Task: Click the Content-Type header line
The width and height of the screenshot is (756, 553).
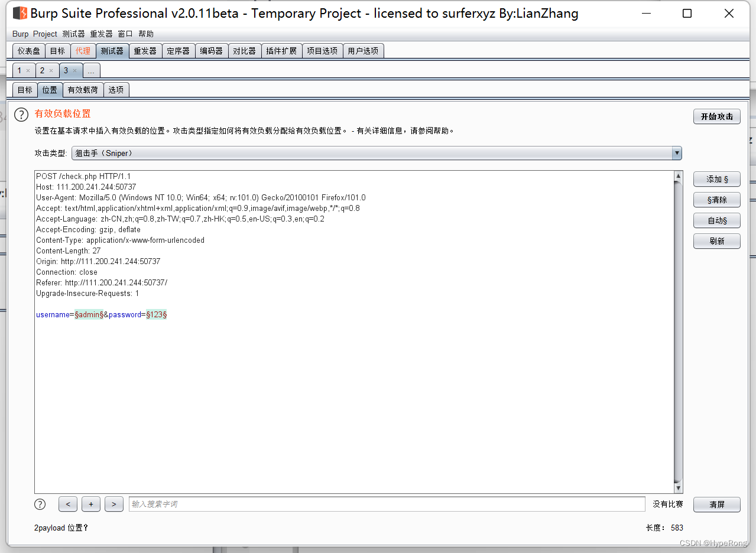Action: pos(121,240)
